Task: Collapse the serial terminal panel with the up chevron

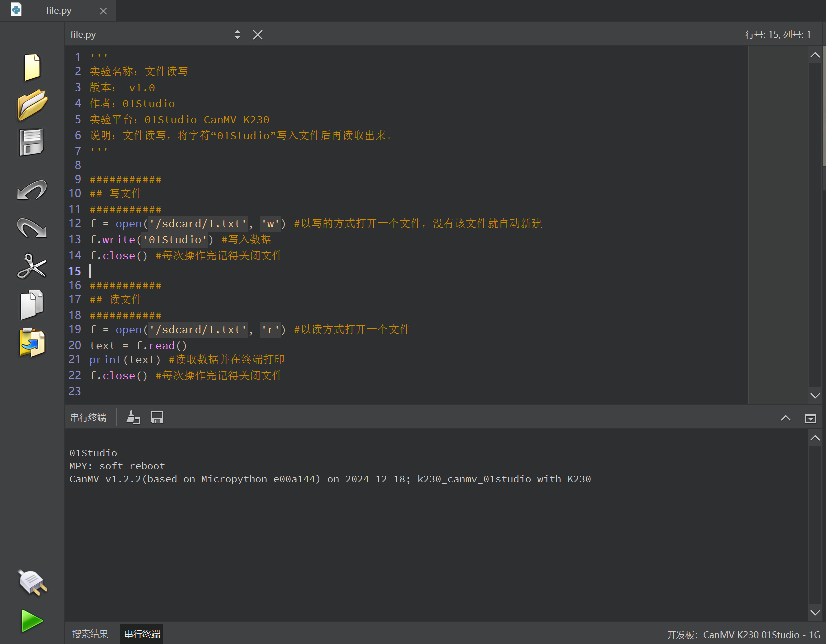Action: coord(786,418)
